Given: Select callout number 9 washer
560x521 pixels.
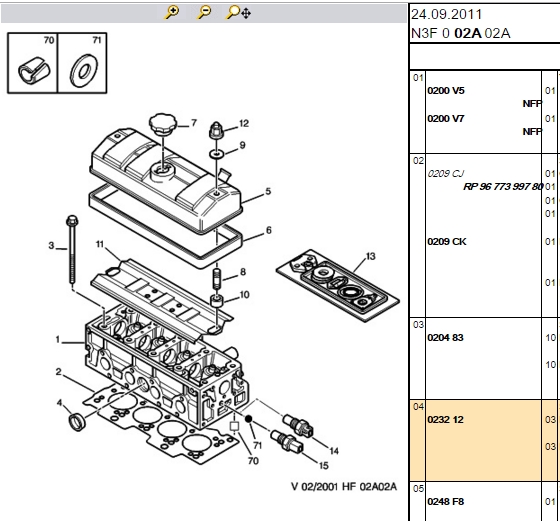Looking at the screenshot, I should pos(242,145).
